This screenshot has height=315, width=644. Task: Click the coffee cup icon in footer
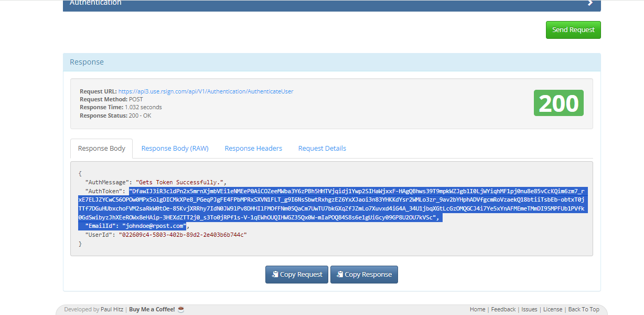coord(181,310)
